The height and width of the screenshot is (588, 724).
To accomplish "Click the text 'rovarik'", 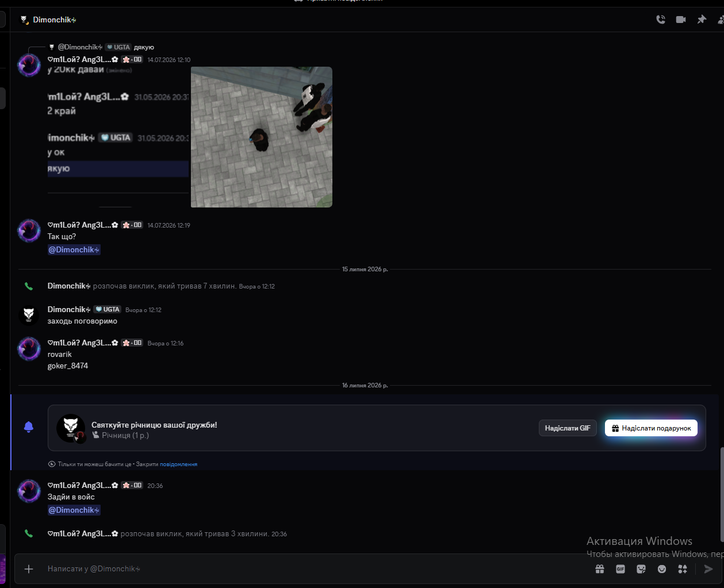I will [60, 354].
